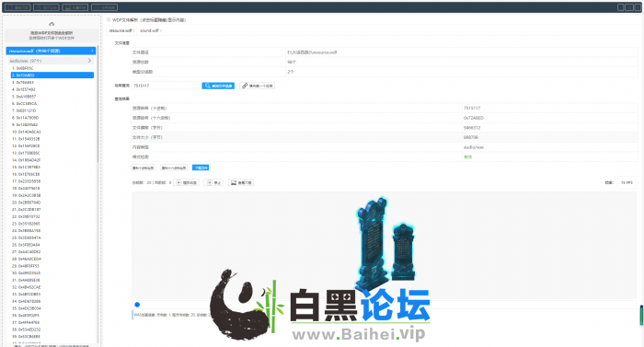Select the resource.wdf tab
The width and height of the screenshot is (644, 347).
(x=121, y=31)
